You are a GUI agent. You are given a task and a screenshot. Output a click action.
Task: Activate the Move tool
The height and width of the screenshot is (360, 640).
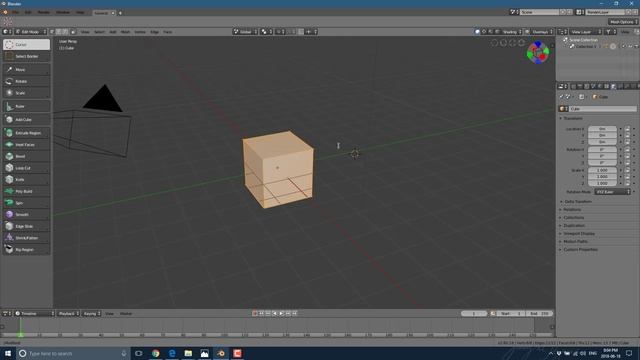(x=27, y=70)
